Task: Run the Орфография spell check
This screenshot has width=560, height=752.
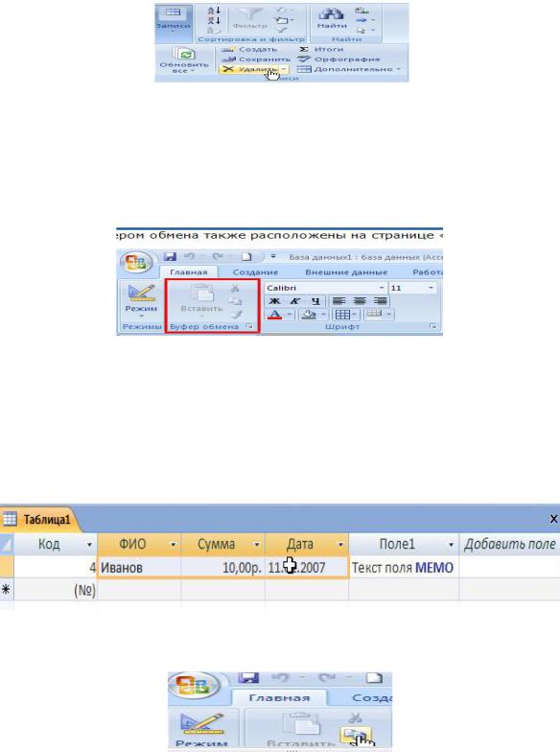Action: pos(338,59)
